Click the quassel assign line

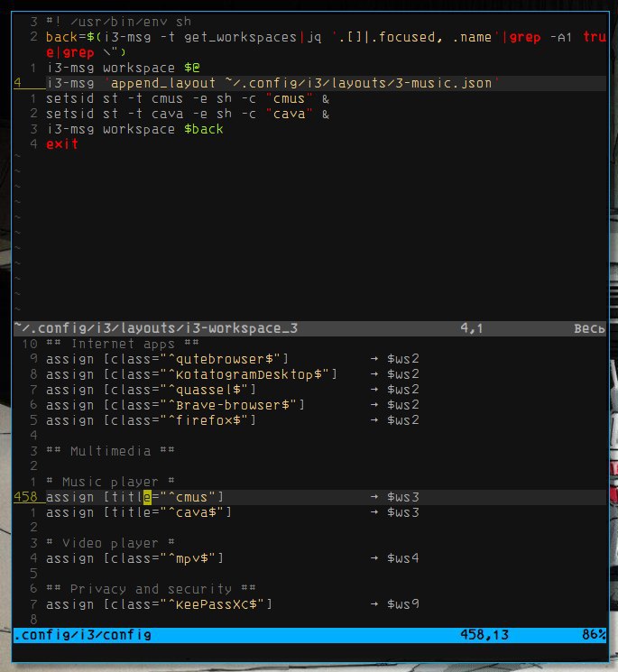pos(232,390)
